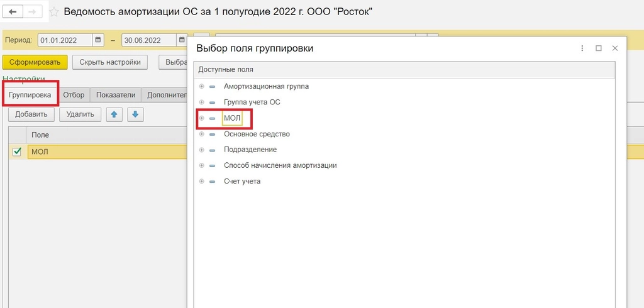644x308 pixels.
Task: Click the Поле column header
Action: tap(107, 135)
